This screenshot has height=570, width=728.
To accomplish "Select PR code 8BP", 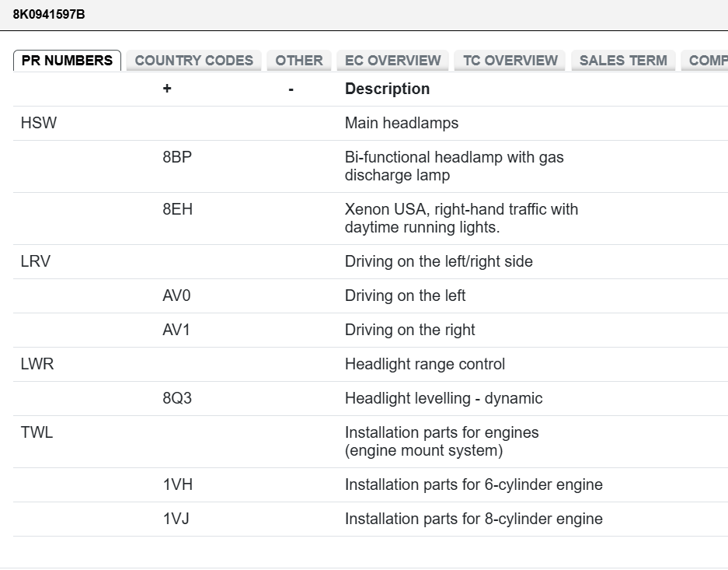I will click(177, 157).
